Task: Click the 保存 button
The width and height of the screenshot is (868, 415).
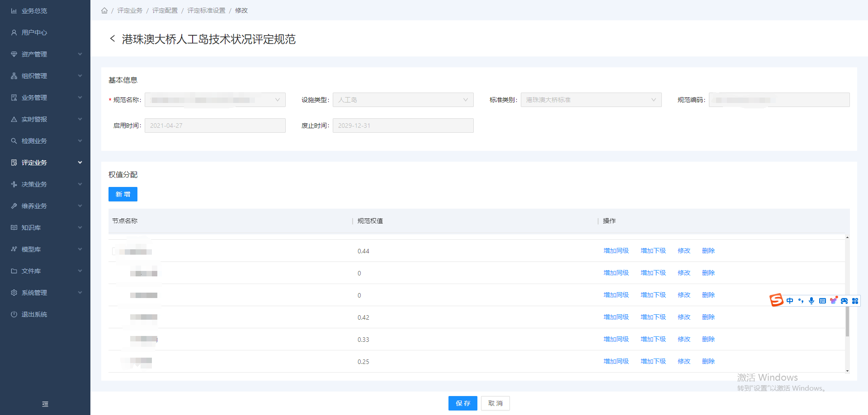Action: 463,403
